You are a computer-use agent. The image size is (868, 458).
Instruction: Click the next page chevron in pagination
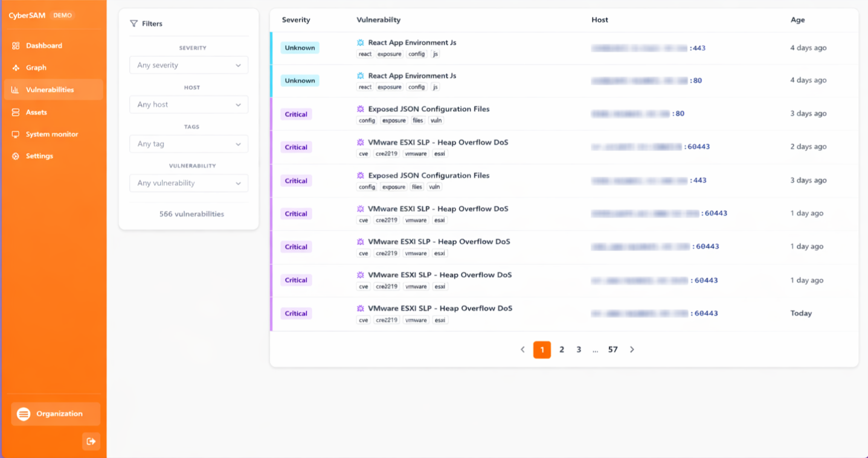point(632,349)
